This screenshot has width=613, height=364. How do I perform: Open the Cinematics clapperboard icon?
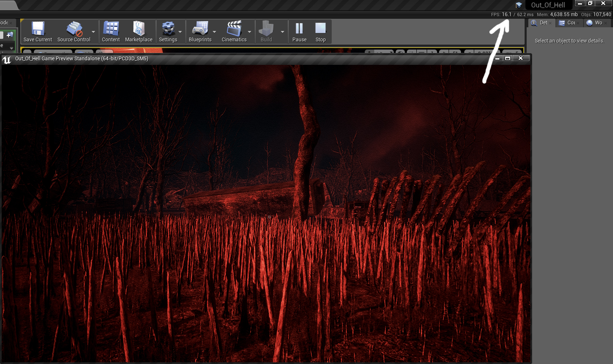coord(234,29)
